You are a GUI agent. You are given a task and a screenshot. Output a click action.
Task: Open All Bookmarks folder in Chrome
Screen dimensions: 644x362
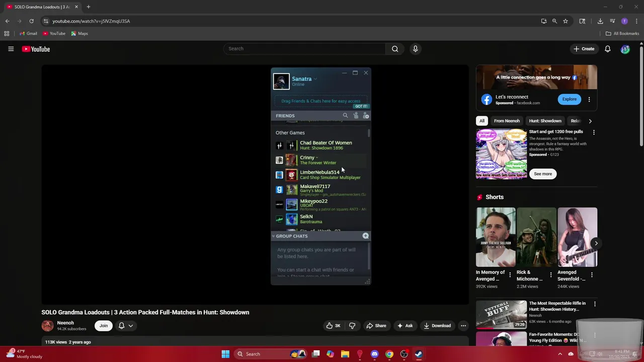622,34
